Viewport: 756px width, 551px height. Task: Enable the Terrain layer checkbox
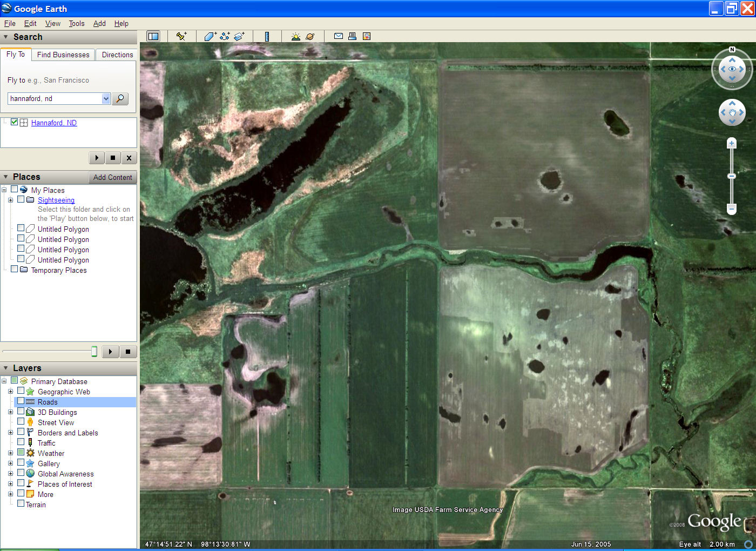(x=21, y=503)
